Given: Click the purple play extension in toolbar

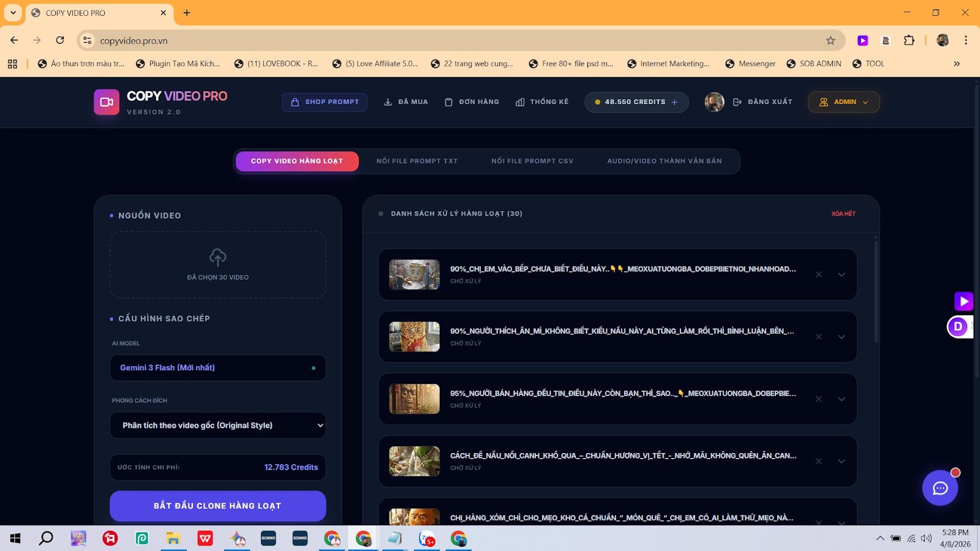Looking at the screenshot, I should click(863, 40).
